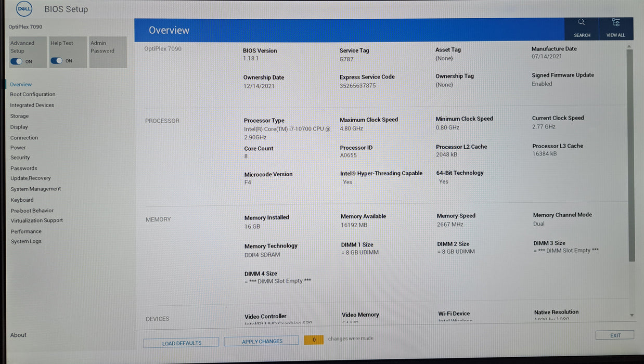The width and height of the screenshot is (644, 364).
Task: Click the Ownership Date 12/14/2021
Action: point(259,86)
